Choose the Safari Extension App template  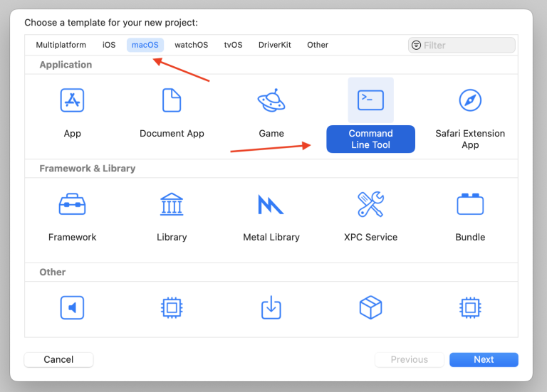(470, 101)
